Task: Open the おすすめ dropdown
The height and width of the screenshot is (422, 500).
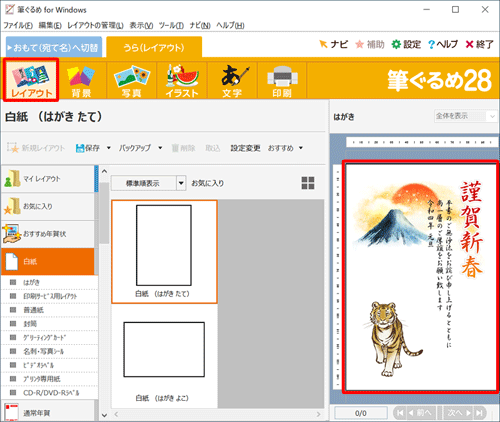Action: pos(285,148)
